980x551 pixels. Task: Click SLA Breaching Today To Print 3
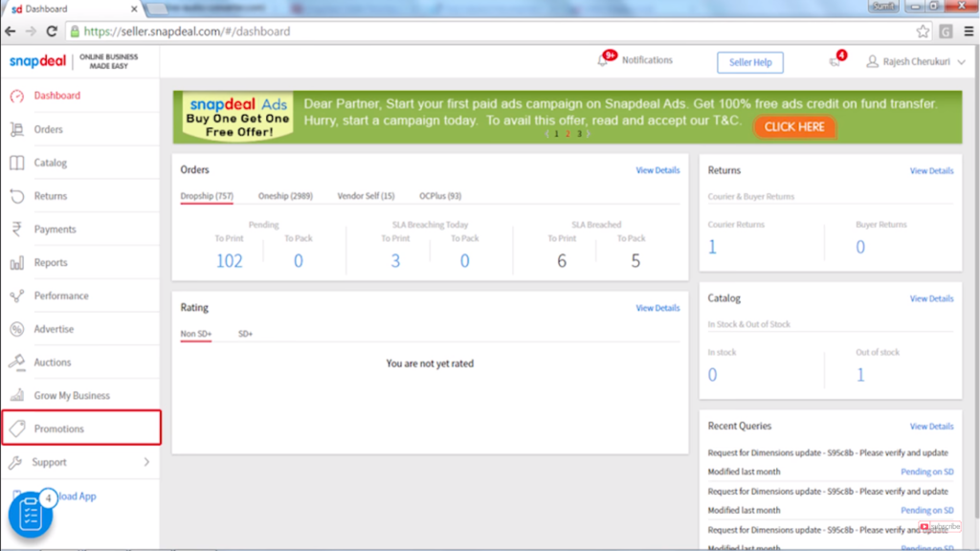coord(395,260)
